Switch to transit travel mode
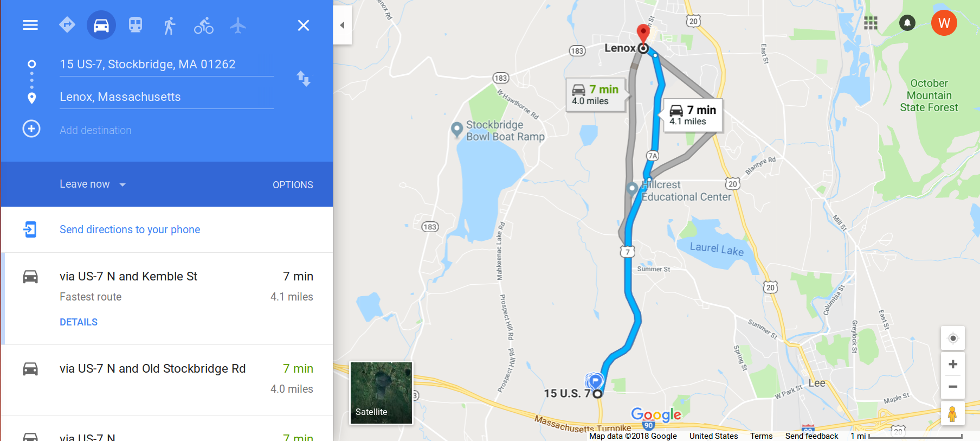The image size is (980, 441). pos(136,25)
